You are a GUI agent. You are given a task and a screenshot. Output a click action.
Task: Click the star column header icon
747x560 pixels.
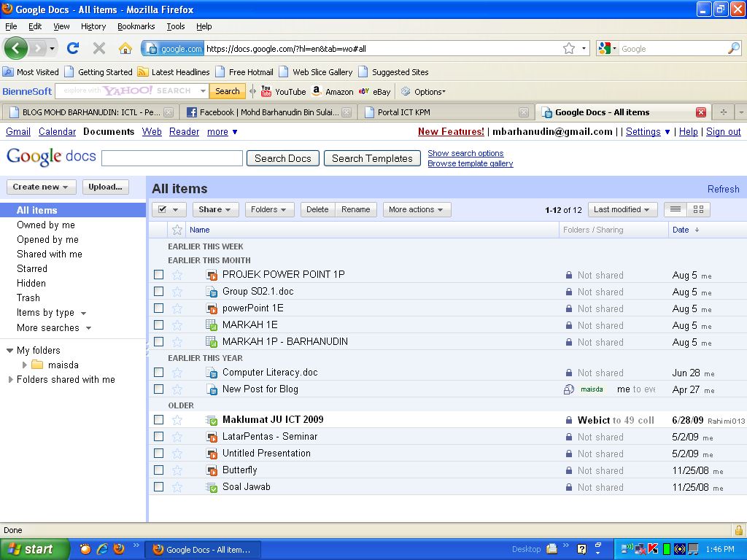pos(177,230)
